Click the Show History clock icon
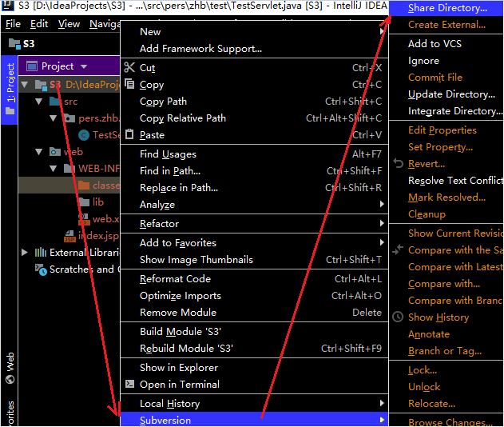This screenshot has height=427, width=504. (398, 317)
